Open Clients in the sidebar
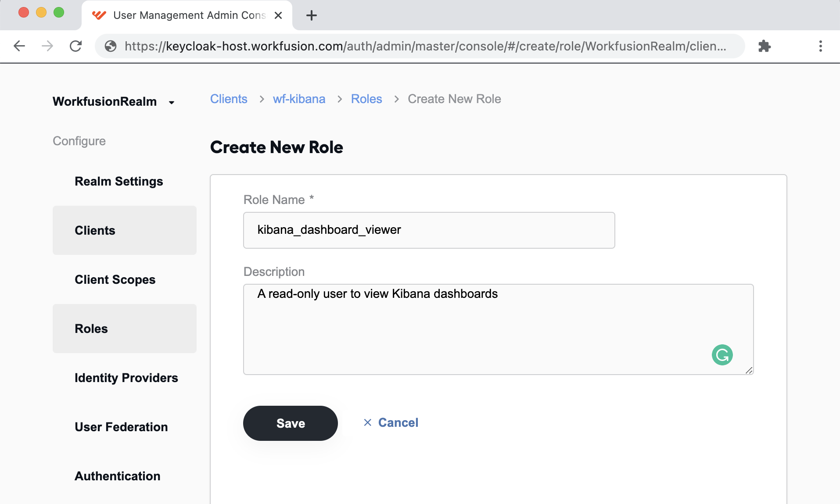Screen dimensions: 840x504 (125, 230)
